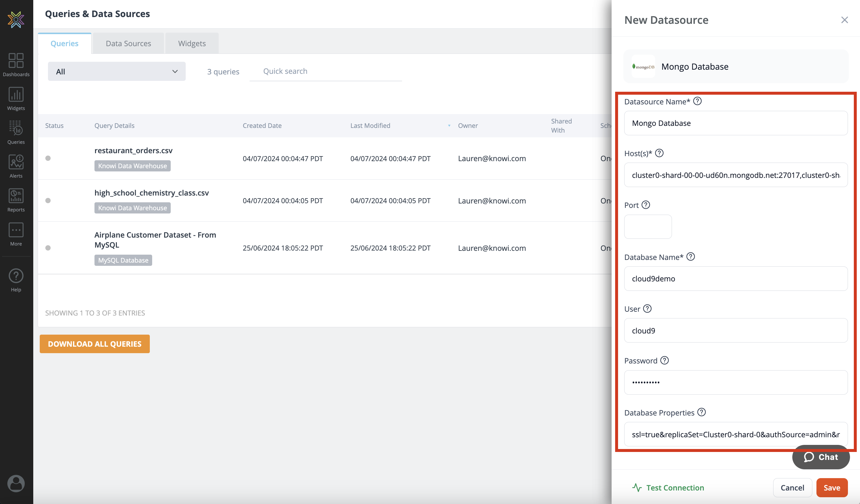Click Test Connection
Image resolution: width=860 pixels, height=504 pixels.
(x=668, y=488)
